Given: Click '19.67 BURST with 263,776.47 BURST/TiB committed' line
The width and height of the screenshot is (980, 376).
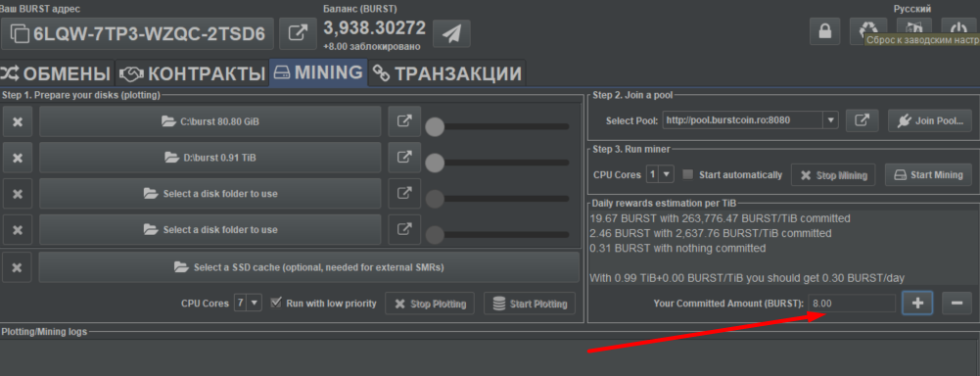Looking at the screenshot, I should pyautogui.click(x=720, y=218).
